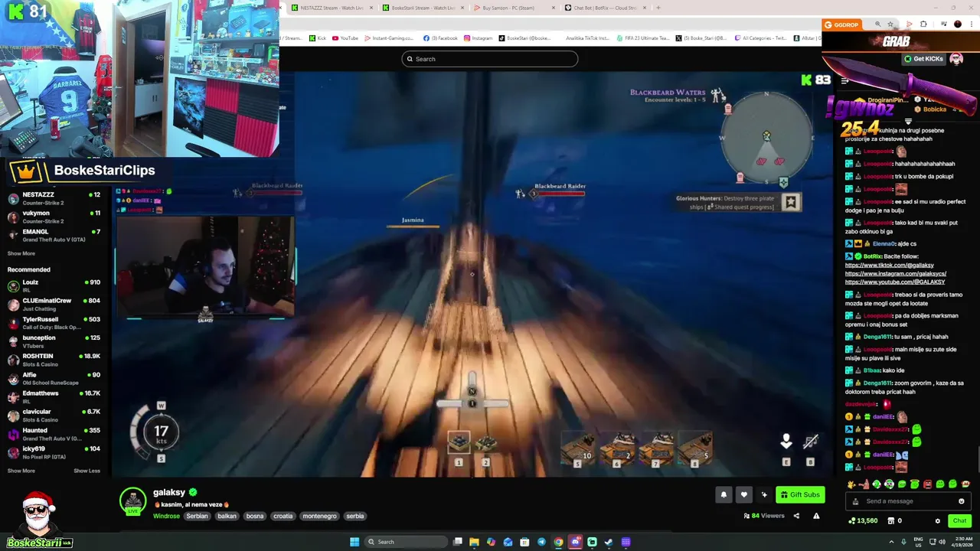Open Loulz recommended channel
Viewport: 980px width, 551px height.
pyautogui.click(x=54, y=285)
